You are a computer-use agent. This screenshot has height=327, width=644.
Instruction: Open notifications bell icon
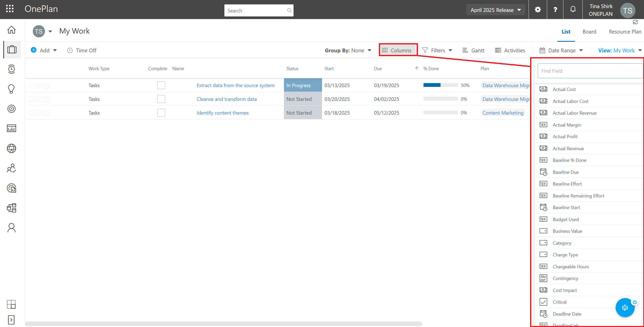coord(573,9)
